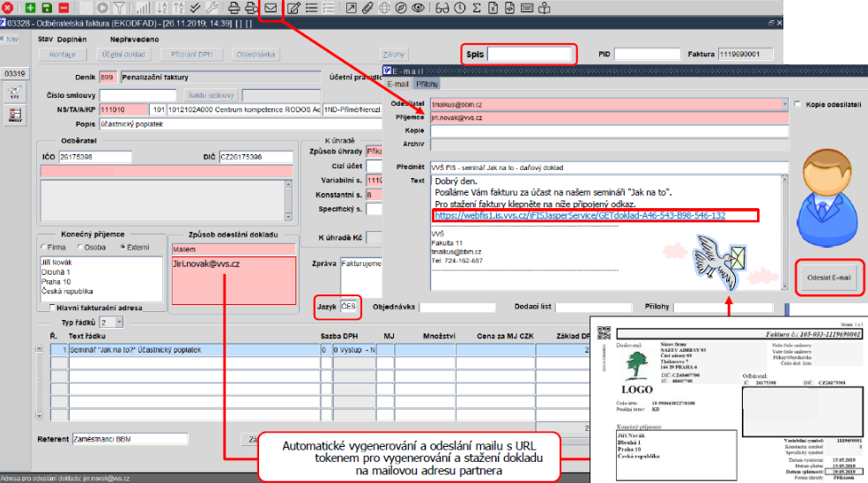Click the paperclip attachments icon
This screenshot has height=483, width=868.
[367, 8]
